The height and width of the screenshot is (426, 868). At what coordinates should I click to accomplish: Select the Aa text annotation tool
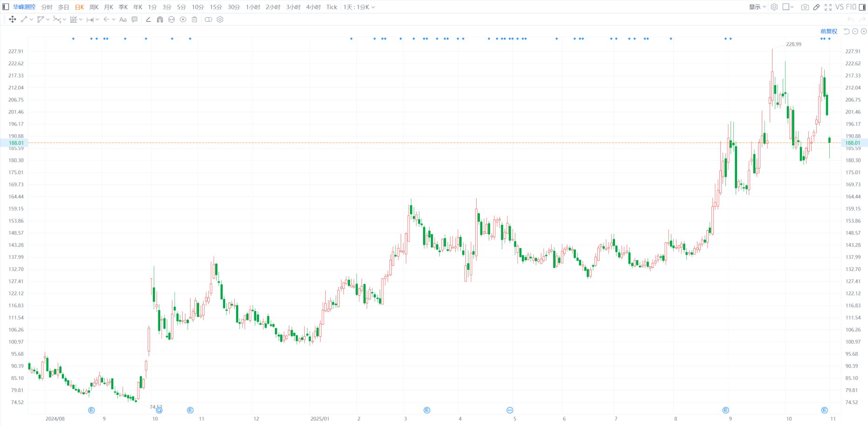(x=123, y=20)
